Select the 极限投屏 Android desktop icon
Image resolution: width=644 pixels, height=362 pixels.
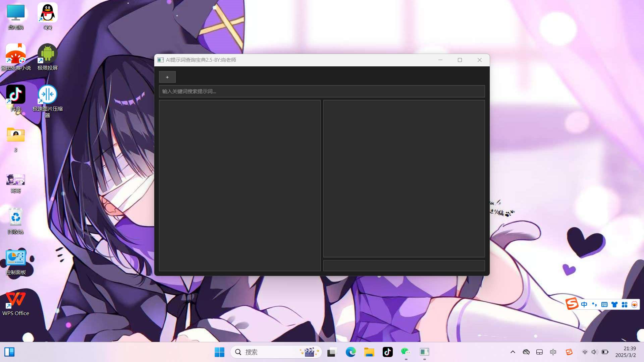click(48, 57)
